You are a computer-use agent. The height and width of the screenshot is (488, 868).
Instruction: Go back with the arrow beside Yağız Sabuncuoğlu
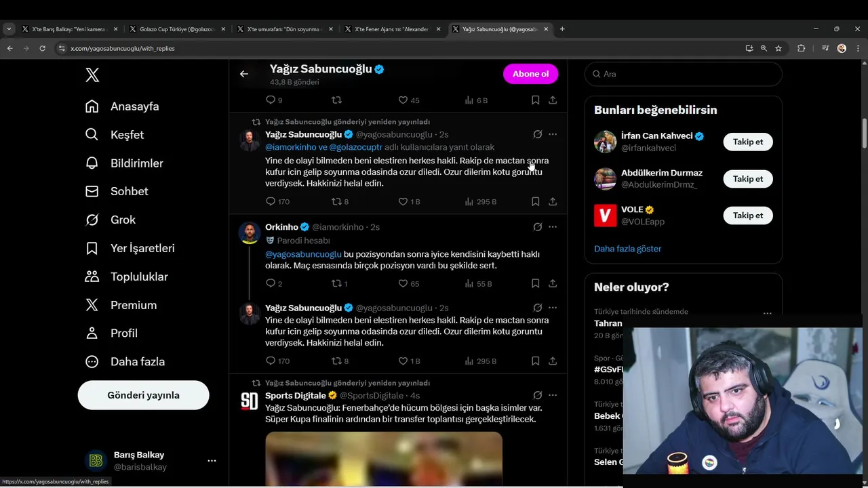[244, 74]
